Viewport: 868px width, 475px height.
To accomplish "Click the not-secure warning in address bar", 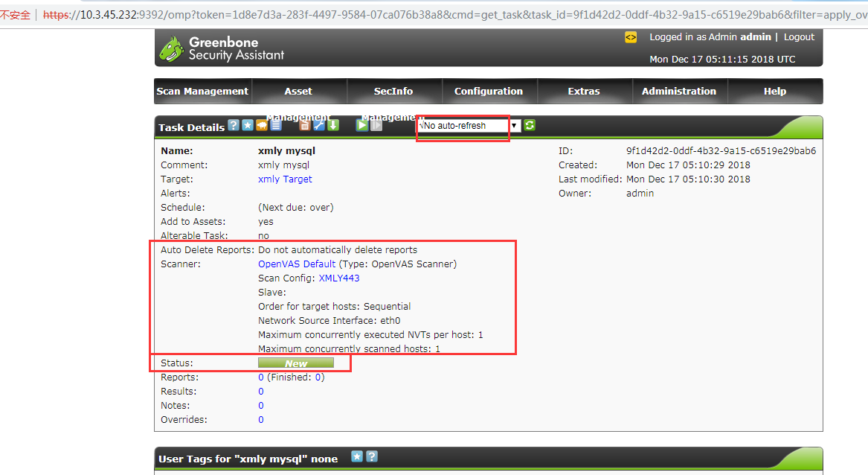I will coord(16,15).
